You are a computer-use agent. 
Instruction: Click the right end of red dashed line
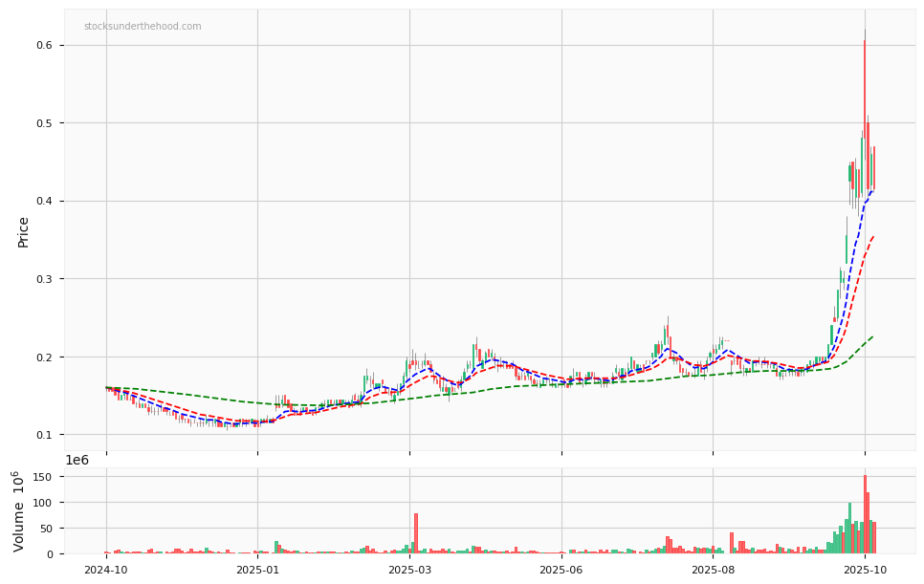873,236
